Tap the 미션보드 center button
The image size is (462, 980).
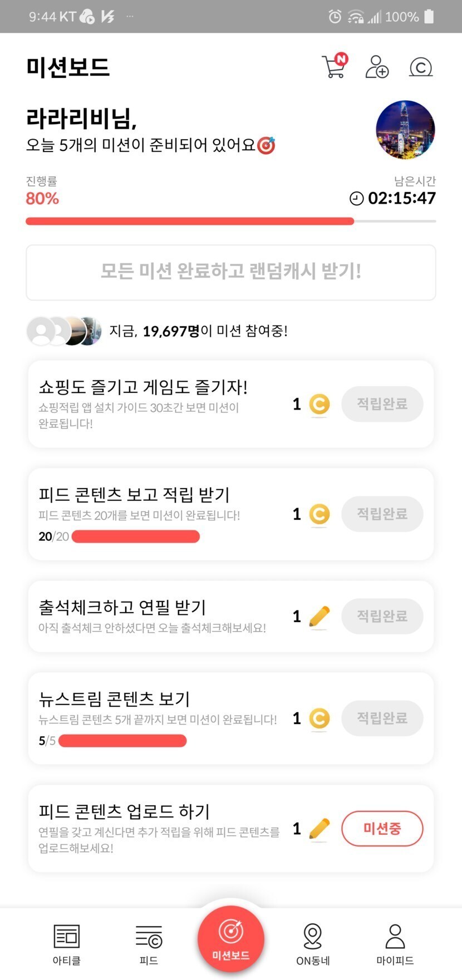(x=231, y=939)
